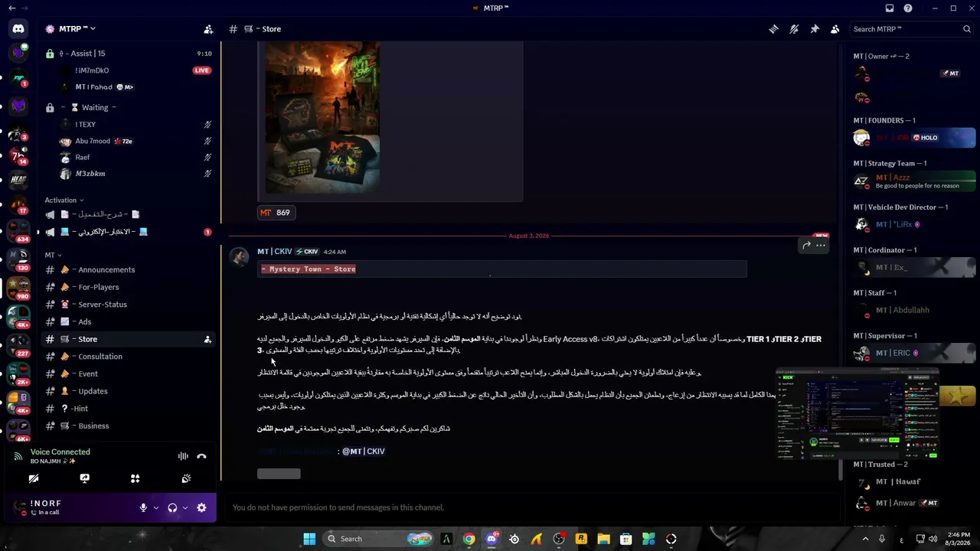This screenshot has width=980, height=551.
Task: Join the Assist | 15 voice channel
Action: coord(128,54)
